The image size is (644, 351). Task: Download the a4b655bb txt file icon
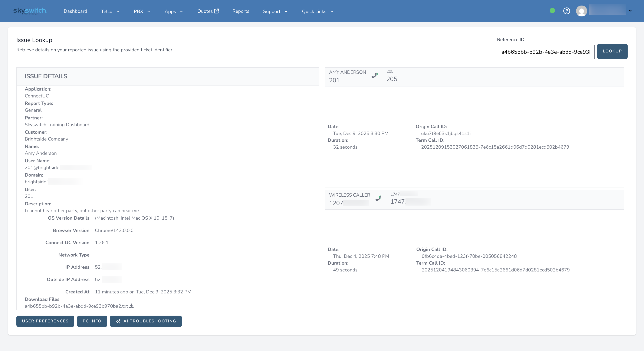[x=132, y=306]
